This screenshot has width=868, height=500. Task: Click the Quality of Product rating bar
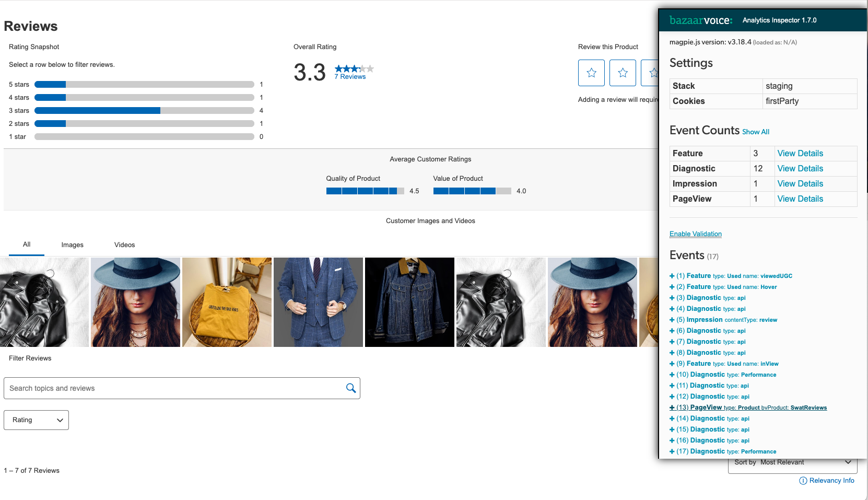(x=365, y=191)
